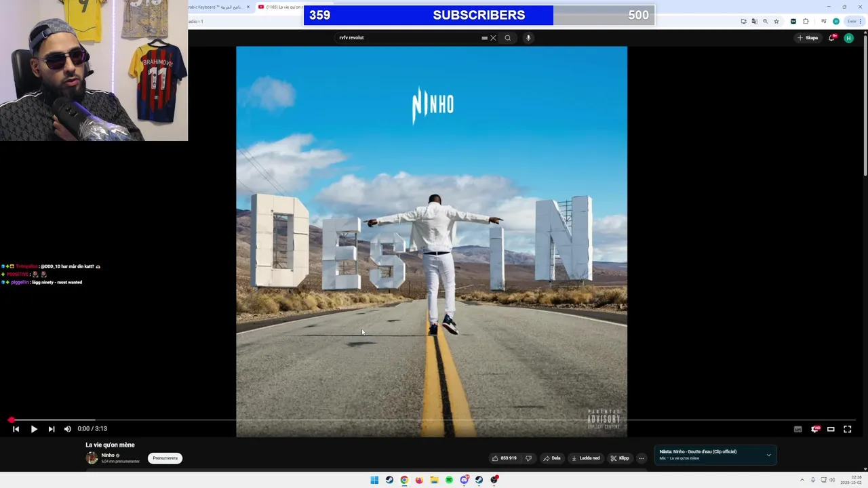Viewport: 868px width, 488px height.
Task: Clear the YouTube search text
Action: (x=493, y=38)
